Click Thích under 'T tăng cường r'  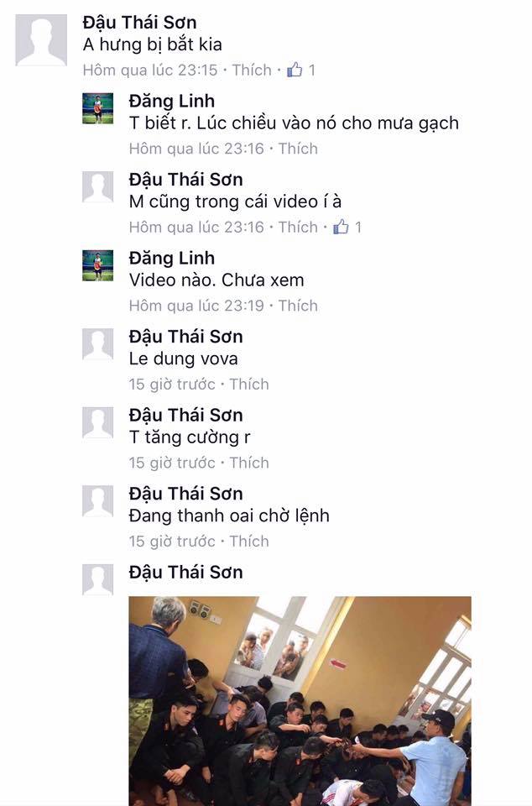249,463
